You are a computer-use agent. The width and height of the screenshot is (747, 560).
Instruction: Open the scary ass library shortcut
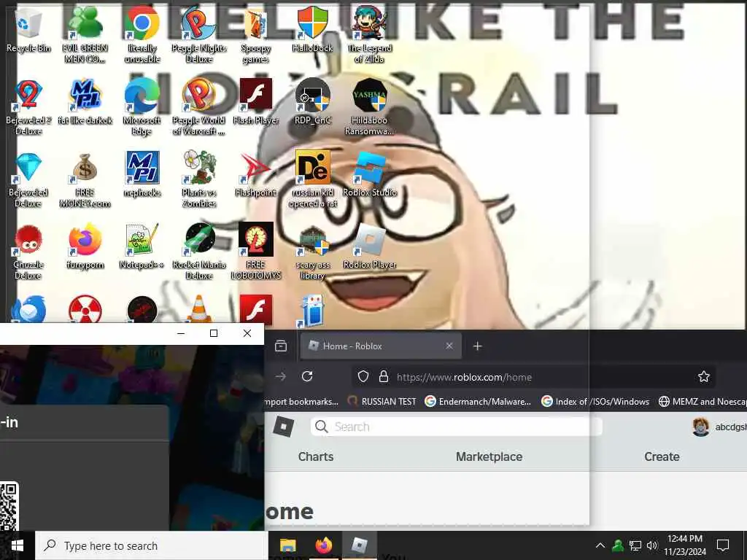click(312, 252)
